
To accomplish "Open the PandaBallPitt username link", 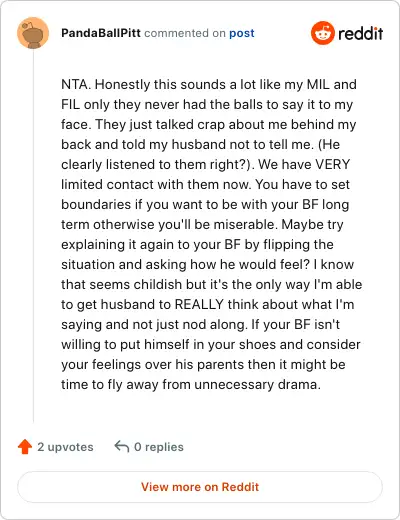I will coord(101,33).
